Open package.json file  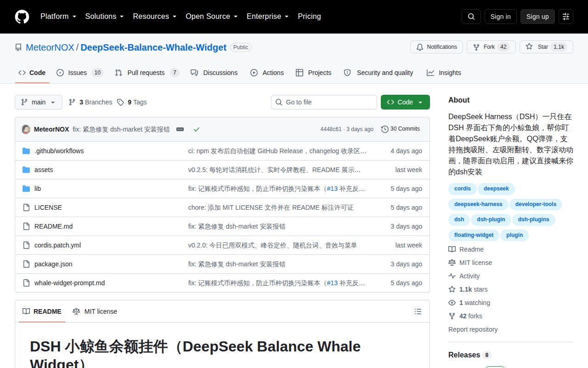pyautogui.click(x=53, y=264)
